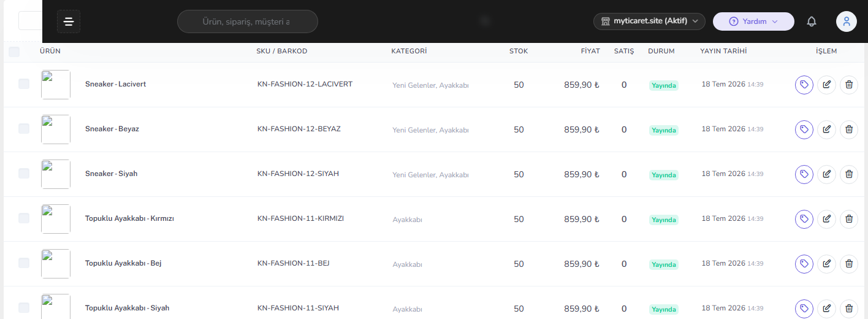Check the Topuklu Ayakkabı - Kırmızı row checkbox
Viewport: 868px width, 319px height.
point(24,218)
